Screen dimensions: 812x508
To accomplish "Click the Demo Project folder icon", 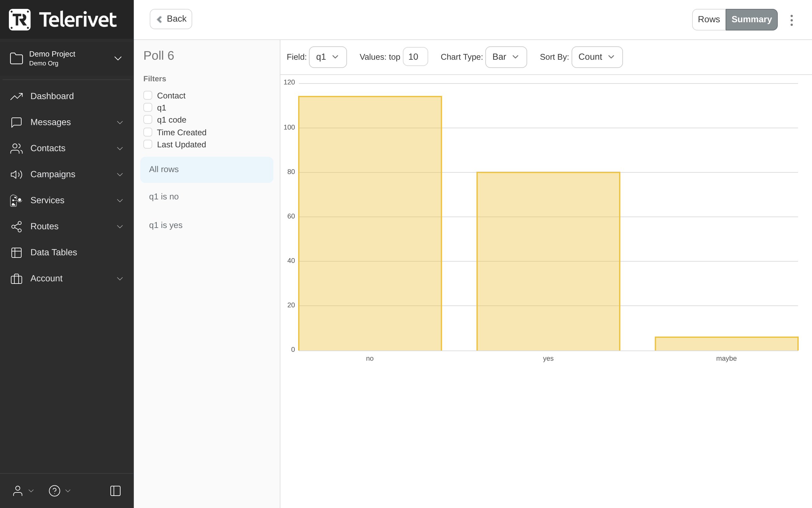I will (16, 58).
